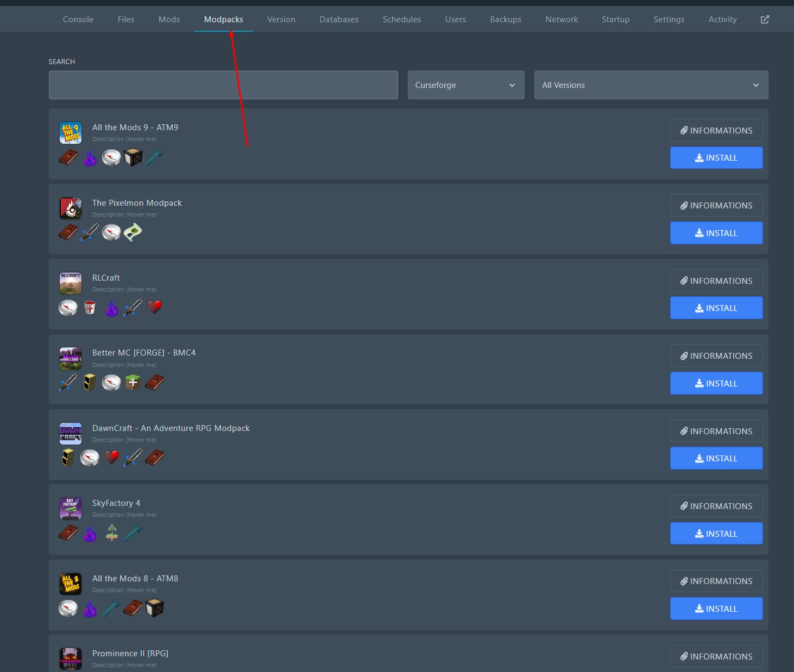View Informations for The Pixelmon Modpack
Viewport: 794px width, 672px height.
point(716,205)
